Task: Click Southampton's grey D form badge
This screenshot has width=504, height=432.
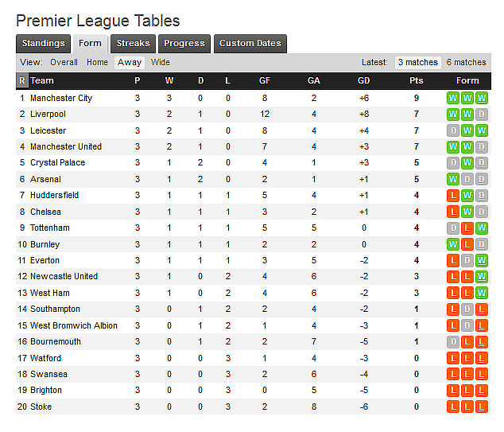Action: click(x=467, y=309)
